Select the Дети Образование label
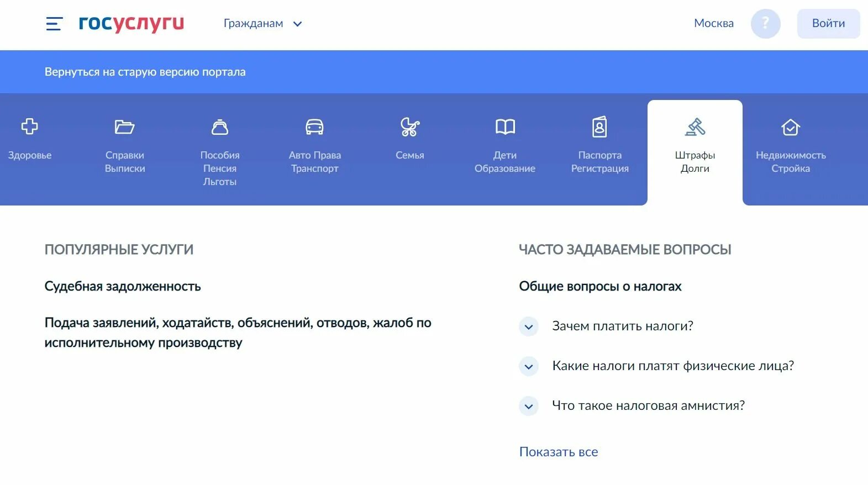The height and width of the screenshot is (485, 868). pyautogui.click(x=505, y=162)
